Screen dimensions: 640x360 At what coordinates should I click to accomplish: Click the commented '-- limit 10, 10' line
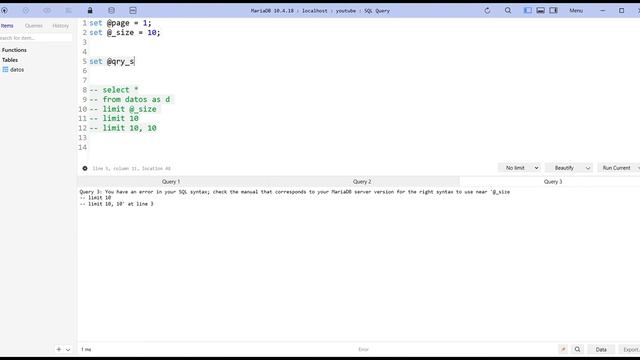coord(123,128)
